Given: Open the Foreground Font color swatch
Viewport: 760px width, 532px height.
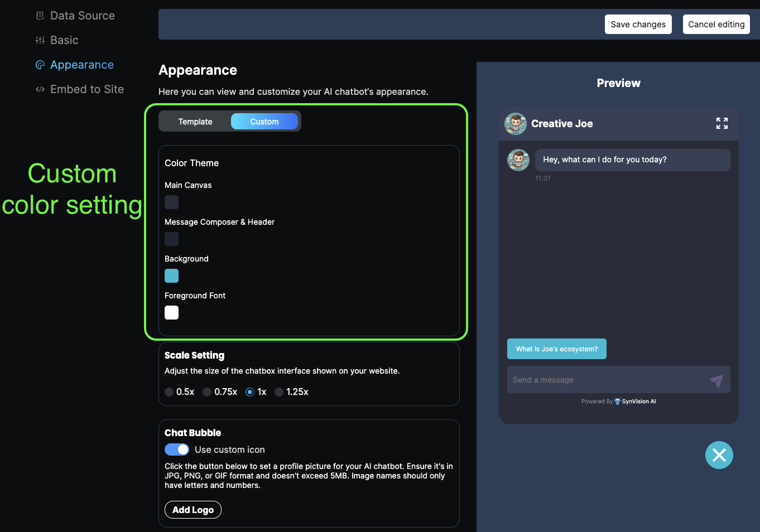Looking at the screenshot, I should [172, 313].
